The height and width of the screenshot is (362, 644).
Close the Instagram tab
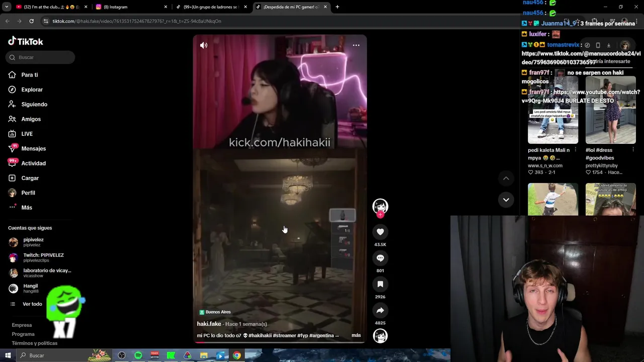[166, 7]
